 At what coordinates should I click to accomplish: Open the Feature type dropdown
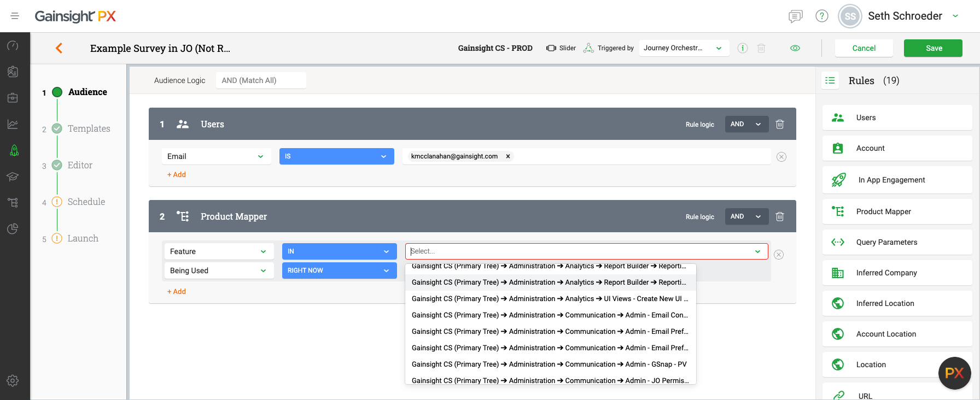(x=219, y=251)
